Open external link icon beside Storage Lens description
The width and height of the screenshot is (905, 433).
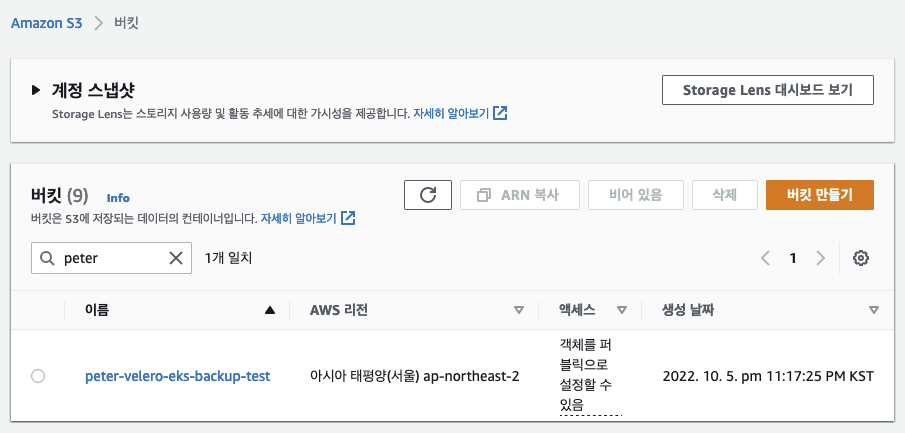pos(500,113)
